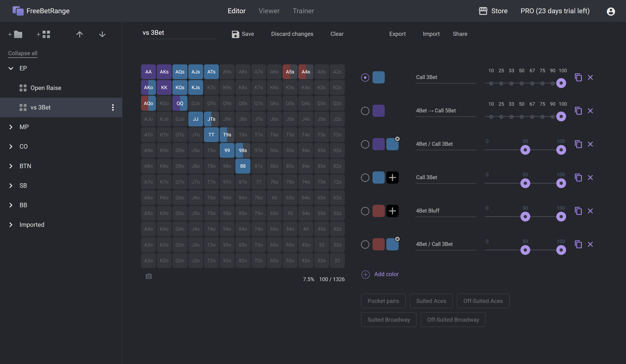
Task: Click the purple 4Bet → Call 5Bet color swatch
Action: coord(378,111)
